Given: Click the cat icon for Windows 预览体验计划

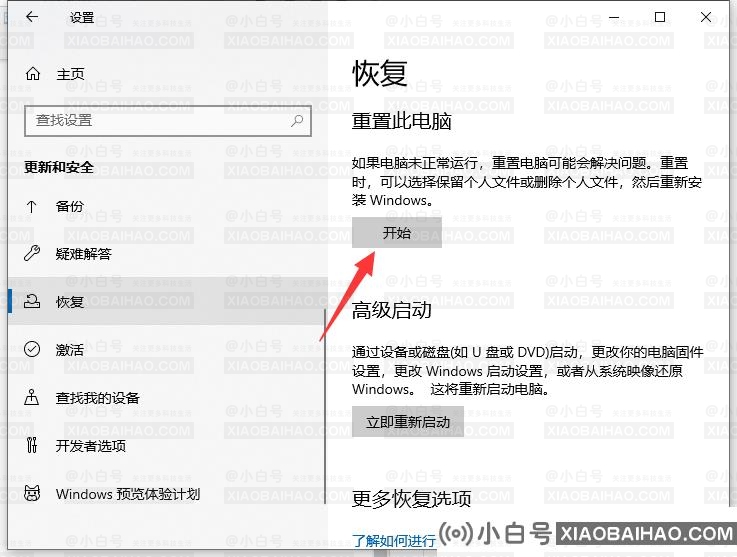Looking at the screenshot, I should tap(32, 493).
